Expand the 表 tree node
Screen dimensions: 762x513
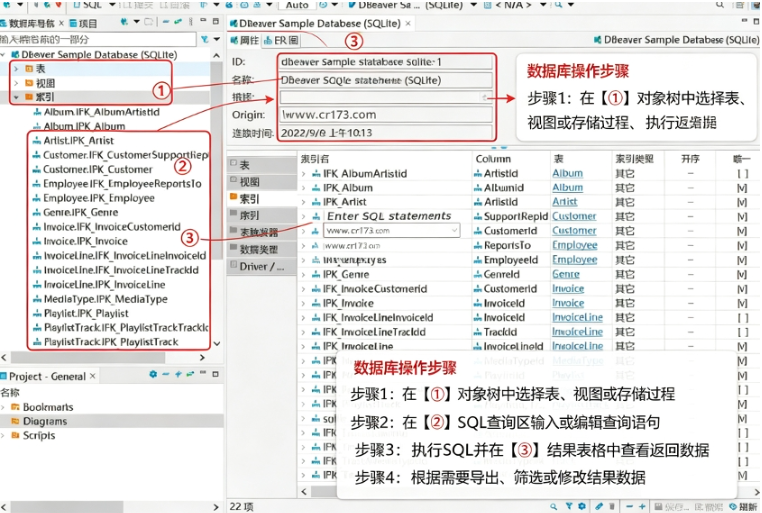coord(16,68)
